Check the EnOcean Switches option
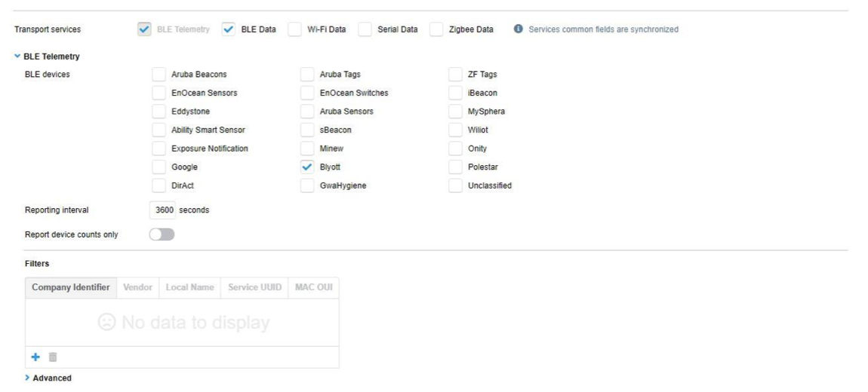The image size is (868, 392). pos(307,93)
